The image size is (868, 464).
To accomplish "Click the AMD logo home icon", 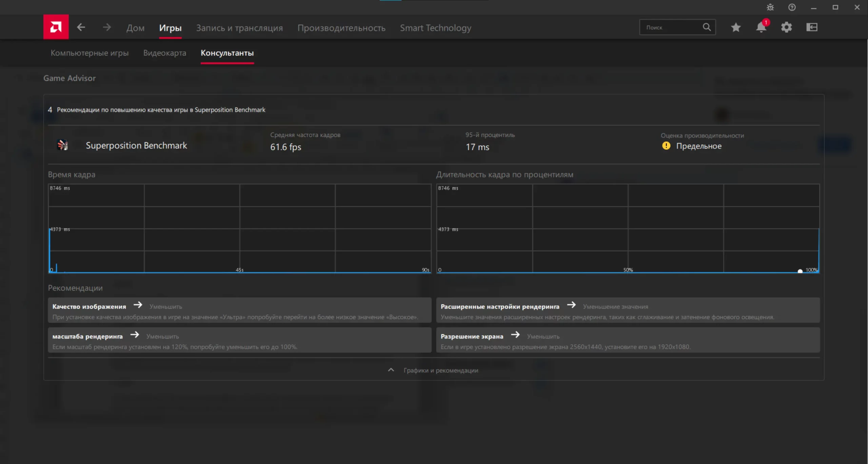I will tap(56, 27).
